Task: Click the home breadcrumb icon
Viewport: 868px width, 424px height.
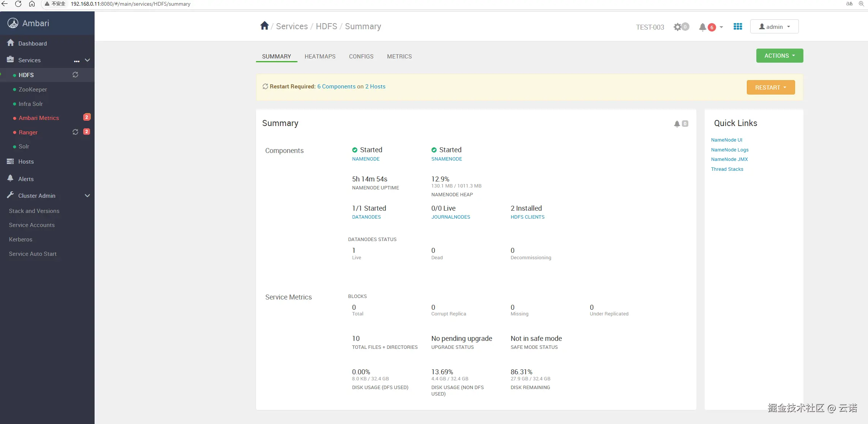Action: [x=264, y=26]
